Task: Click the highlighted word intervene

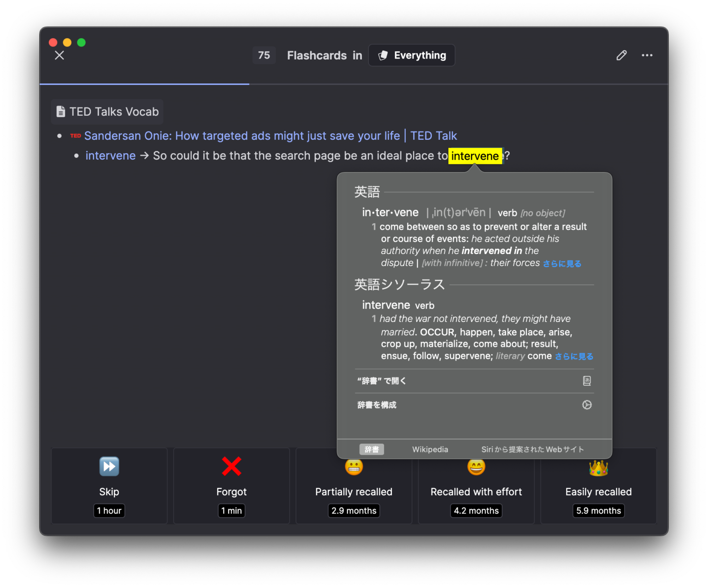Action: (475, 156)
